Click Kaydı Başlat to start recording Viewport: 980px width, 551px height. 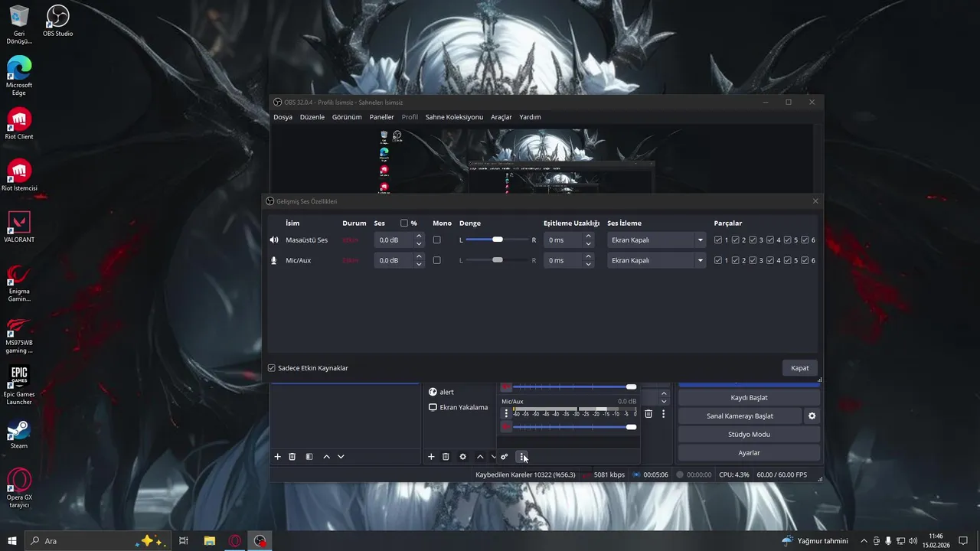[749, 398]
